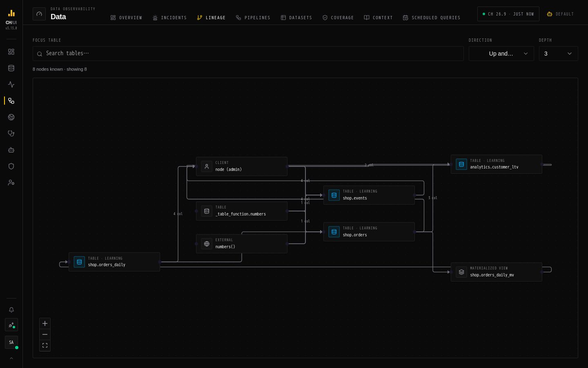Click the connection plug status icon
588x368 pixels.
pyautogui.click(x=11, y=325)
